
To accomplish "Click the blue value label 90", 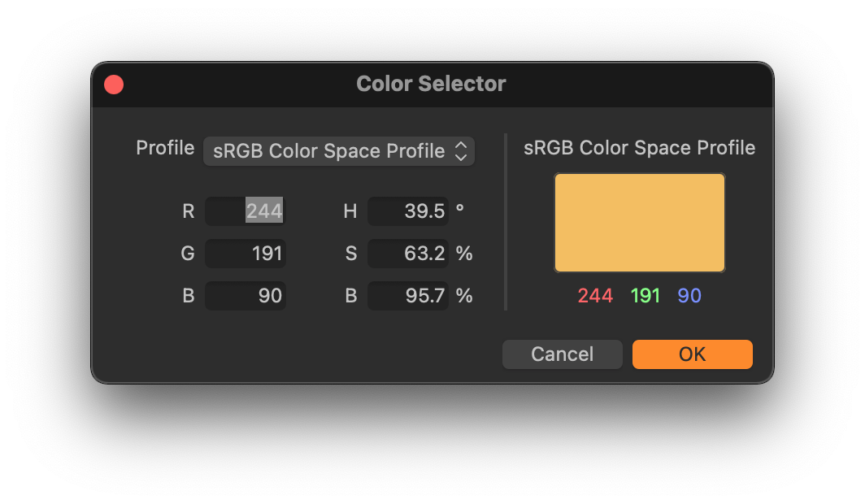I will pyautogui.click(x=688, y=296).
